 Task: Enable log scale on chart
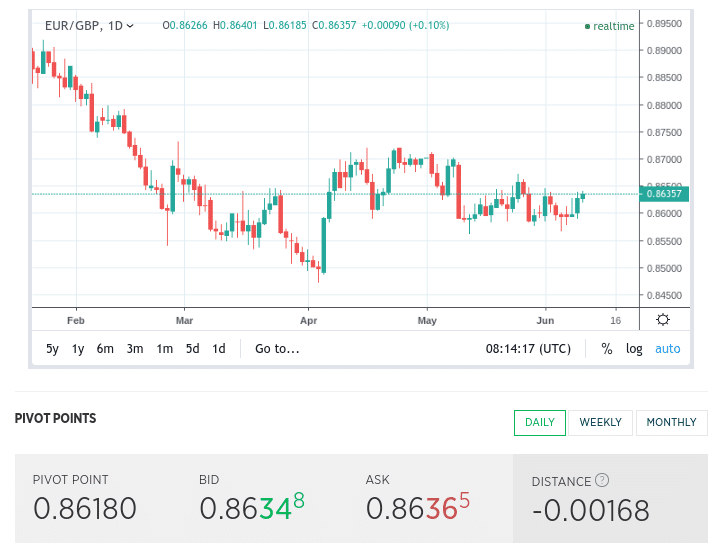coord(634,349)
